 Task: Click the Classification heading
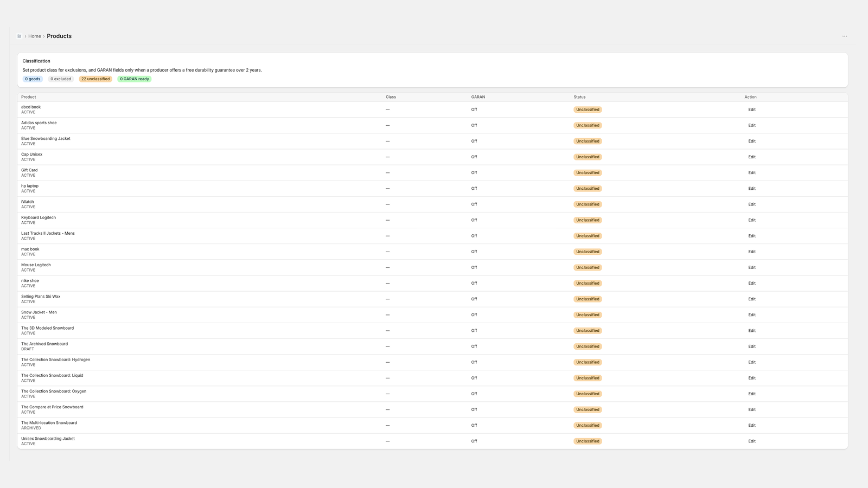(x=36, y=61)
